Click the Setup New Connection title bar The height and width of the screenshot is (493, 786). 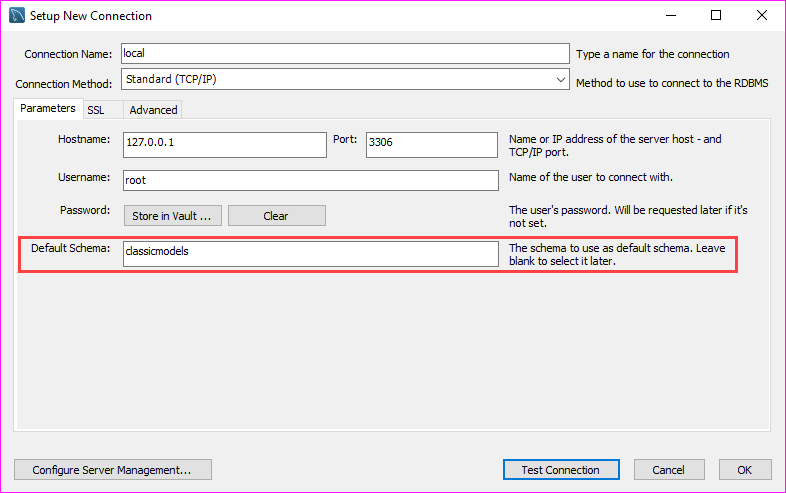(x=350, y=16)
